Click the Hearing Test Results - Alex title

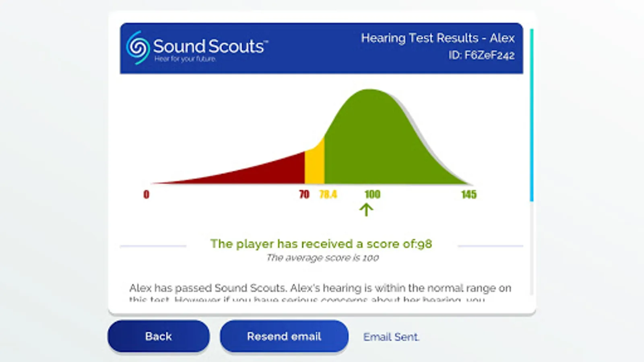click(438, 38)
